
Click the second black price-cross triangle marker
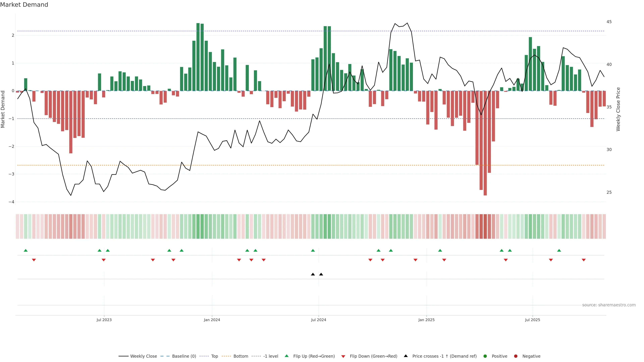(x=321, y=274)
